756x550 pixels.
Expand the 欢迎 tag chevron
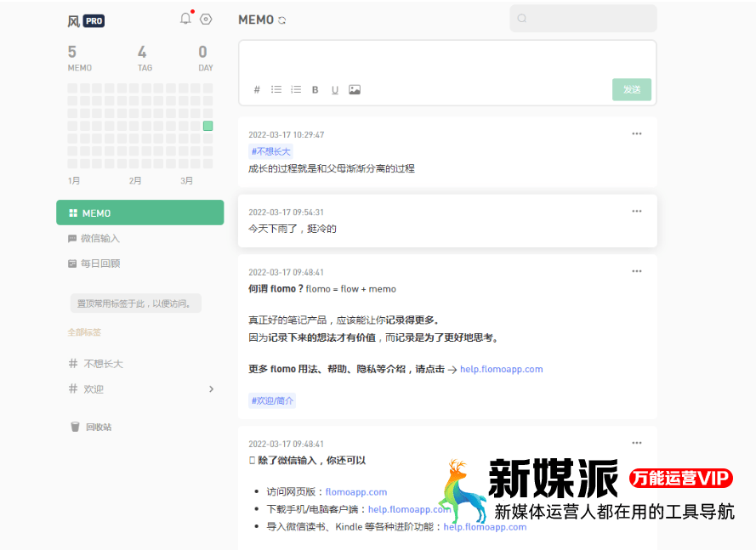(x=211, y=388)
